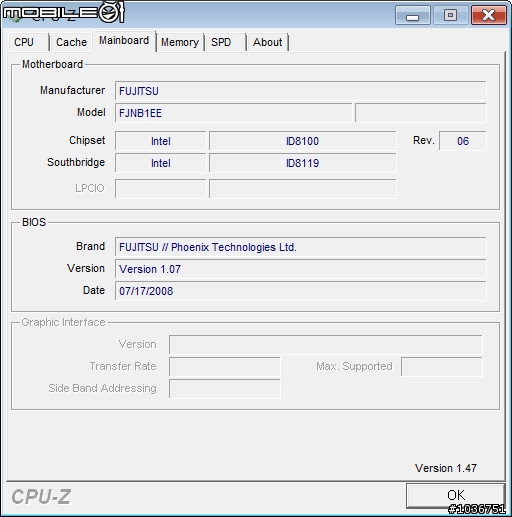Switch to the SPD tab
This screenshot has width=512, height=517.
226,42
